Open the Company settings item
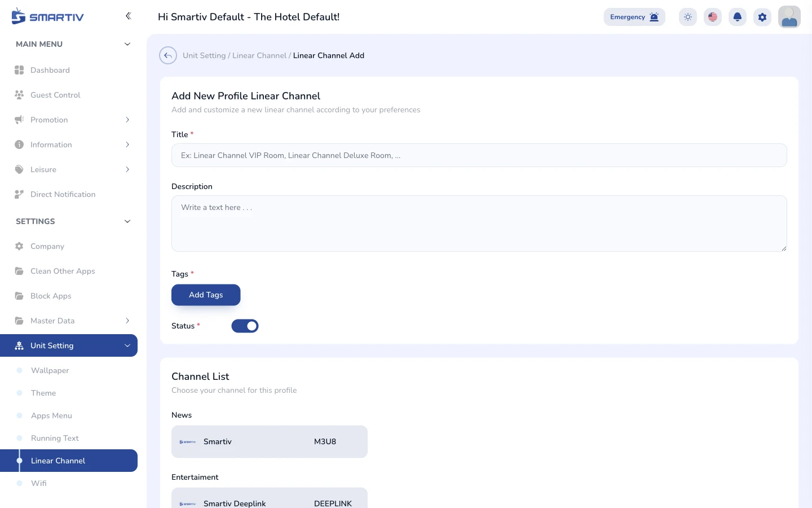The width and height of the screenshot is (812, 508). [x=69, y=246]
